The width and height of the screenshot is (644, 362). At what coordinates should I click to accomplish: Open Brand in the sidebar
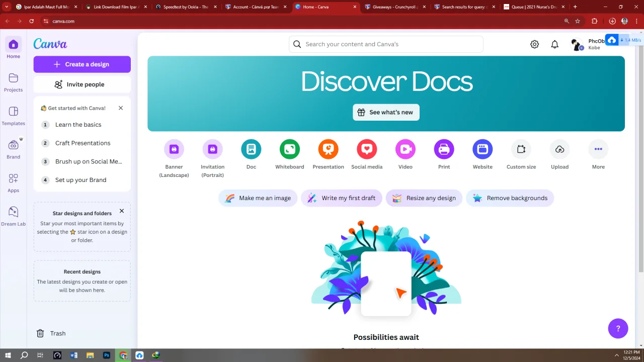[x=14, y=145]
